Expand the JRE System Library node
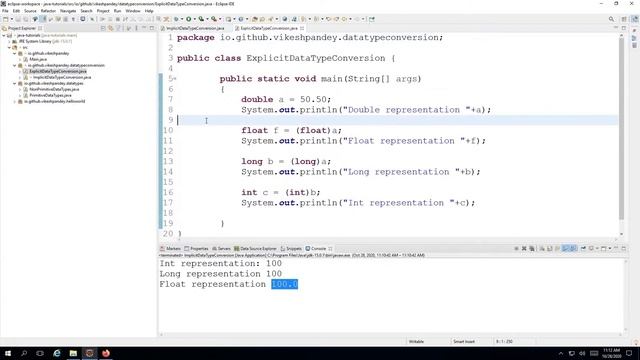The image size is (640, 360). 9,42
